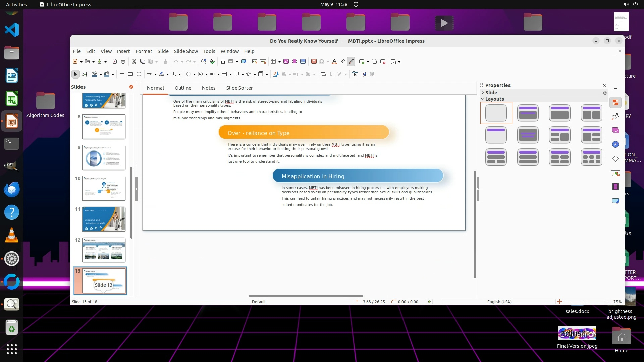Viewport: 644px width, 362px height.
Task: Toggle the Display Grid button
Action: 223,62
